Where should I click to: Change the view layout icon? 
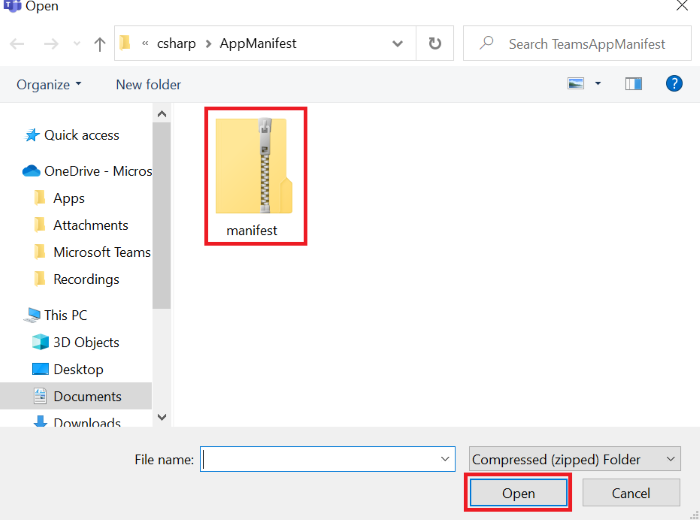tap(575, 83)
